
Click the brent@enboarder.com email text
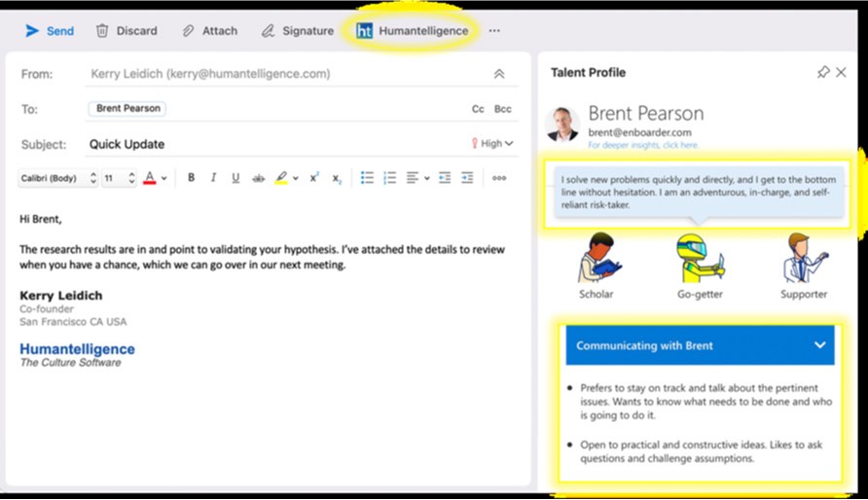[639, 132]
